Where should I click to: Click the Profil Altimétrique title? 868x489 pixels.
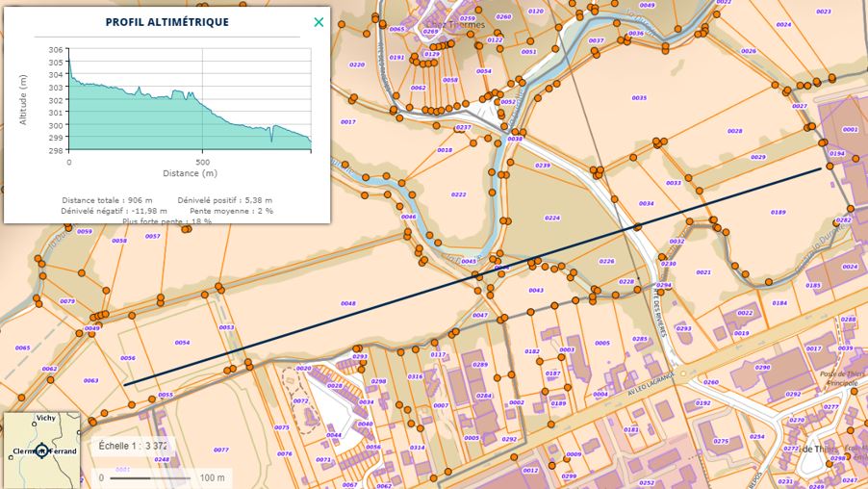166,22
